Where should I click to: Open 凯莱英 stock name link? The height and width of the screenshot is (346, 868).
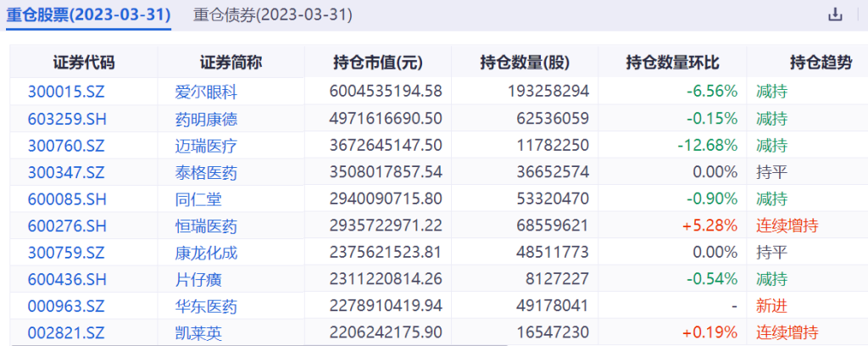coord(198,333)
